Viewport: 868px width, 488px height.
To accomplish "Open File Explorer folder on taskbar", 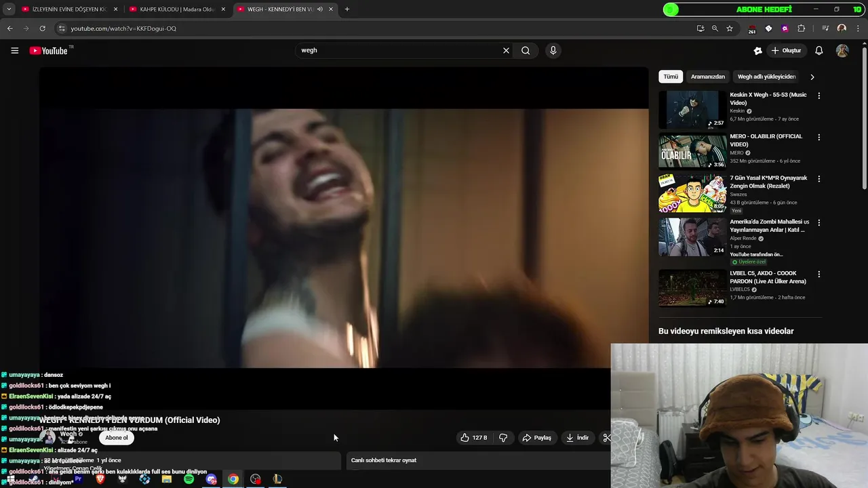I will coord(167,479).
